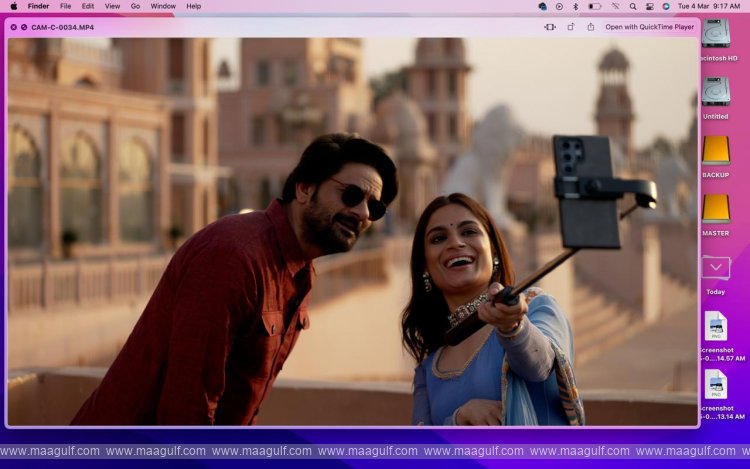Click the battery status icon
Viewport: 750px width, 469px height.
[x=595, y=6]
